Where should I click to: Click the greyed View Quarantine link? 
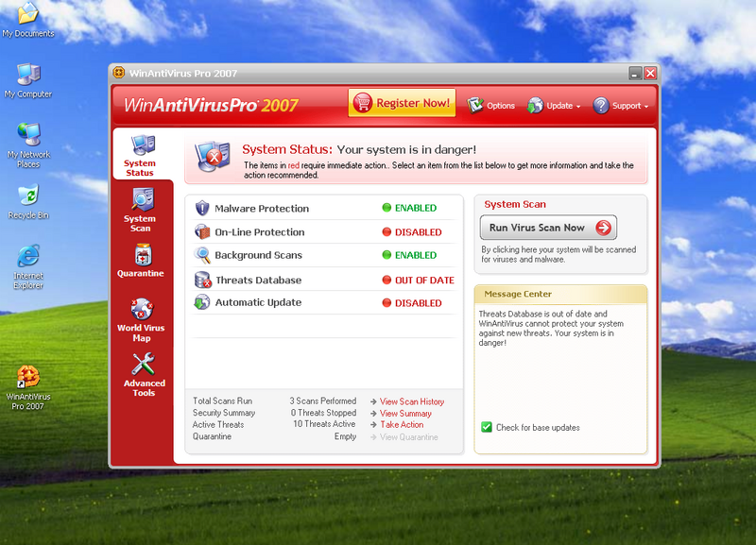[x=409, y=437]
